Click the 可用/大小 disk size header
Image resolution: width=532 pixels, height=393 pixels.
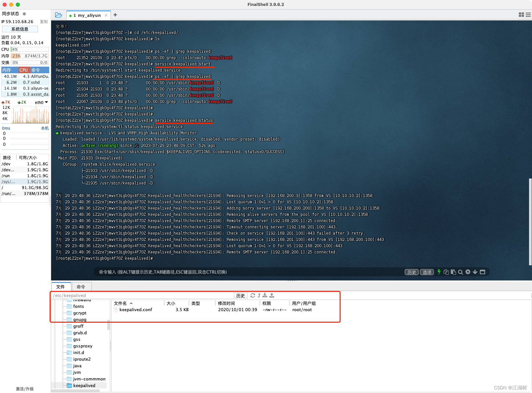tap(28, 157)
